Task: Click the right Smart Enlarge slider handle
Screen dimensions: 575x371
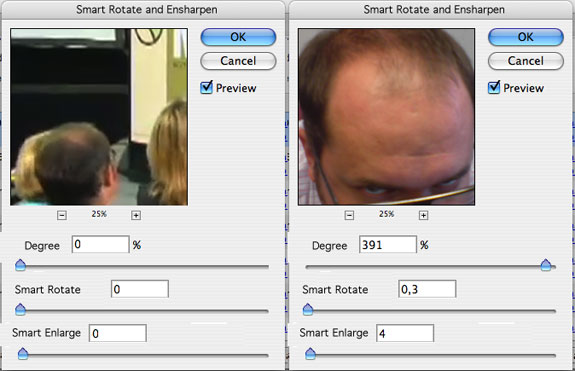Action: pos(310,354)
